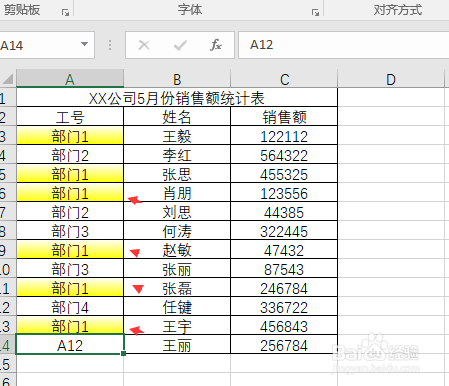Expand the Name Box dropdown arrow
449x386 pixels.
point(85,44)
